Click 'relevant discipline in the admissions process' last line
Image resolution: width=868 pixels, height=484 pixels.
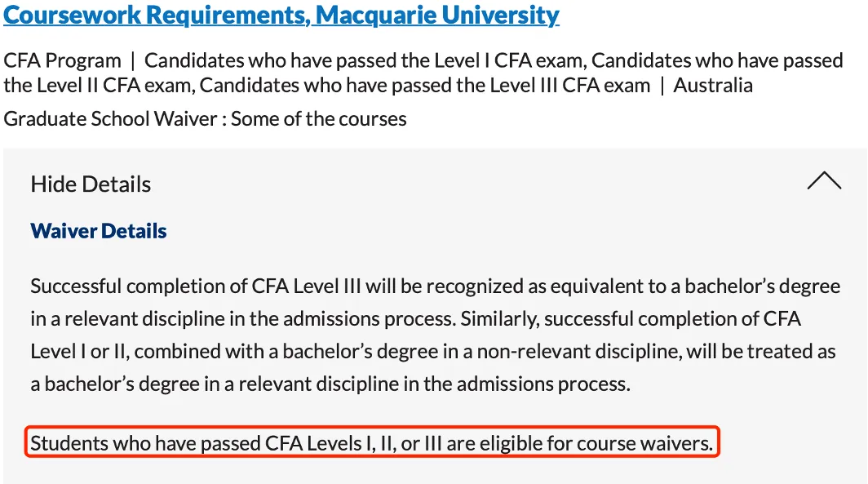[x=435, y=384]
